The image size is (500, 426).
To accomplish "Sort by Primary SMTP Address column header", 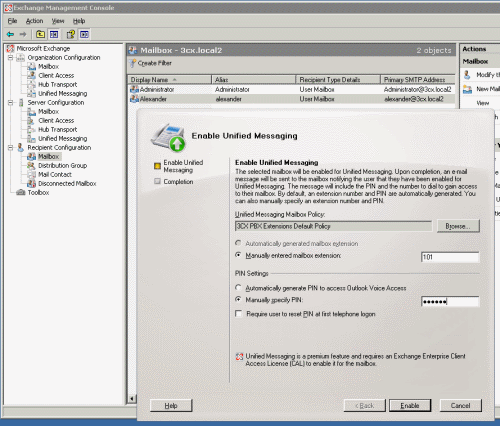I will (418, 80).
